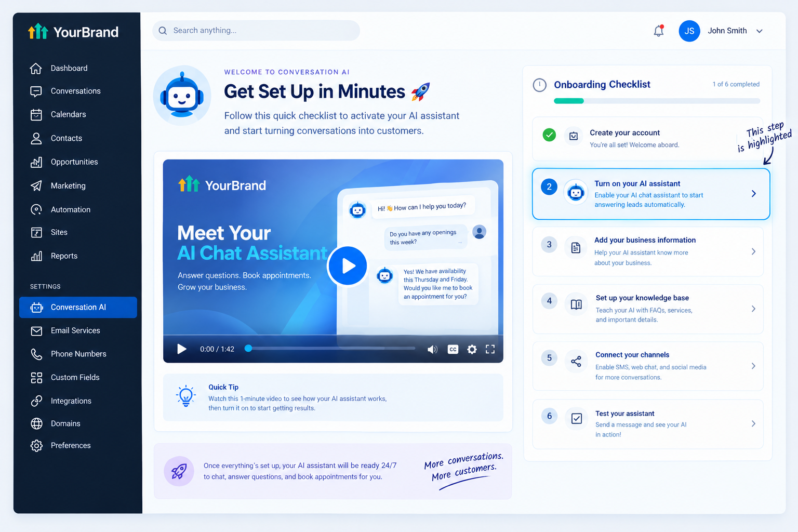Click the business information document icon
The height and width of the screenshot is (532, 798).
(x=576, y=248)
